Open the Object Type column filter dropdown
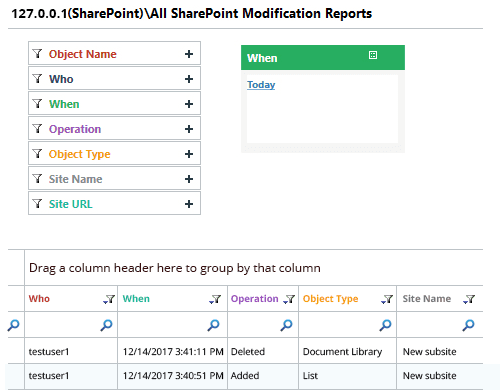The width and height of the screenshot is (500, 390). click(x=387, y=299)
